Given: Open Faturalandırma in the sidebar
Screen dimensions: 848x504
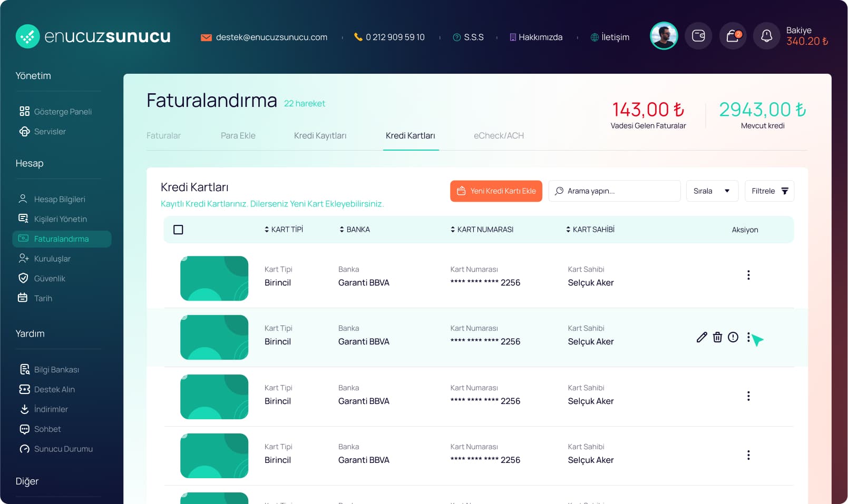Looking at the screenshot, I should tap(62, 239).
